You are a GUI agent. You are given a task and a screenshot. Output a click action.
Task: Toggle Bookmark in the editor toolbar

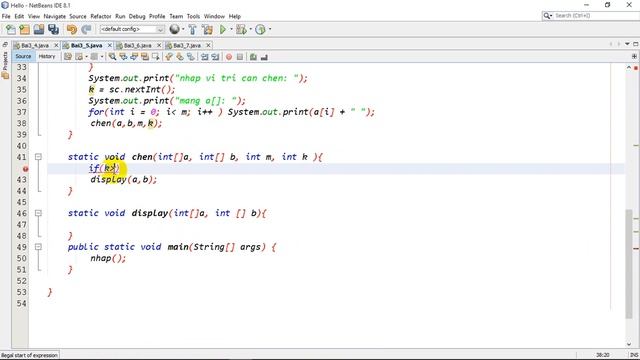(x=191, y=57)
